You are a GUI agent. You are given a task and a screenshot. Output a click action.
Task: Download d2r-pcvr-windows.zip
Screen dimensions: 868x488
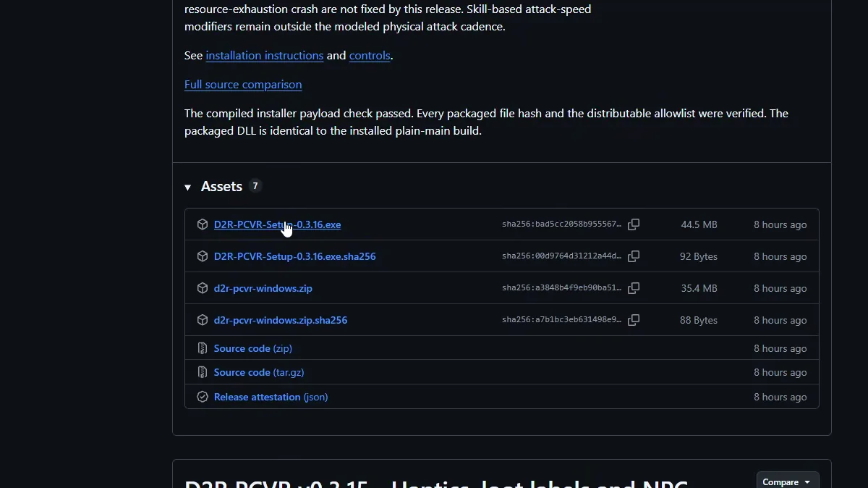coord(263,288)
